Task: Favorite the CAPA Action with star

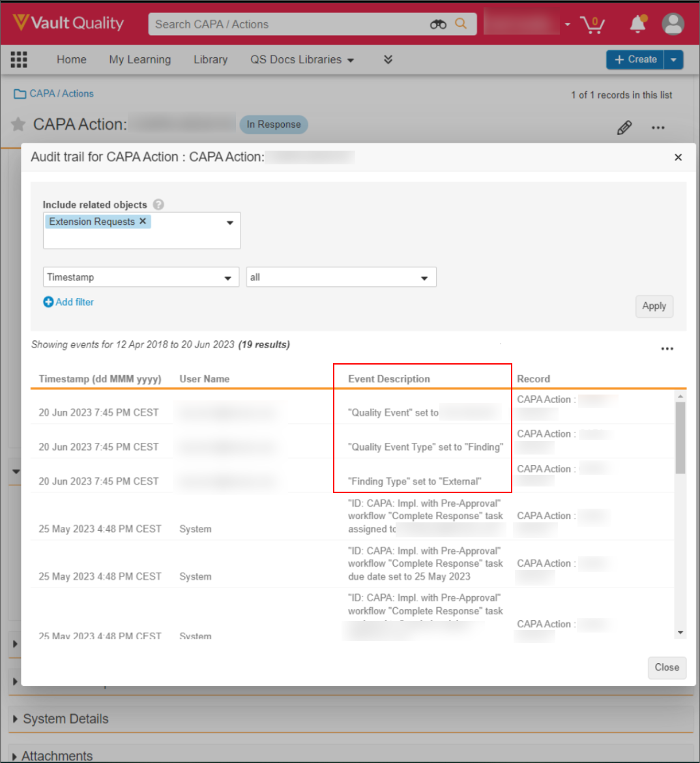Action: [18, 125]
